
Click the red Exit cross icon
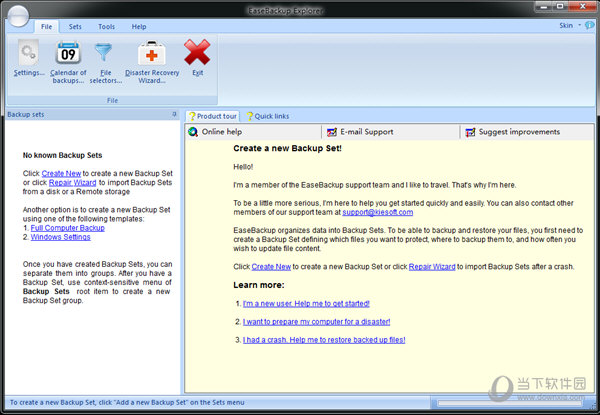pyautogui.click(x=197, y=52)
